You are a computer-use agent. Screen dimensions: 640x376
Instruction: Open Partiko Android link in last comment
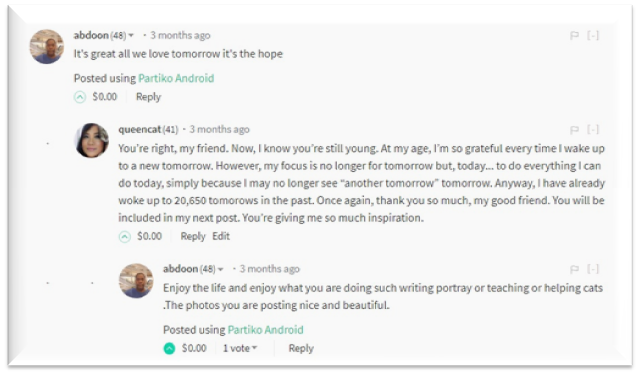click(x=266, y=330)
